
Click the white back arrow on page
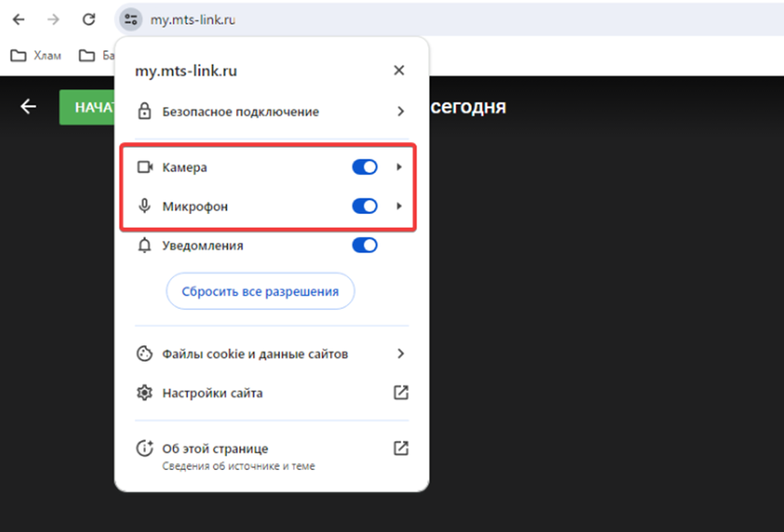28,107
